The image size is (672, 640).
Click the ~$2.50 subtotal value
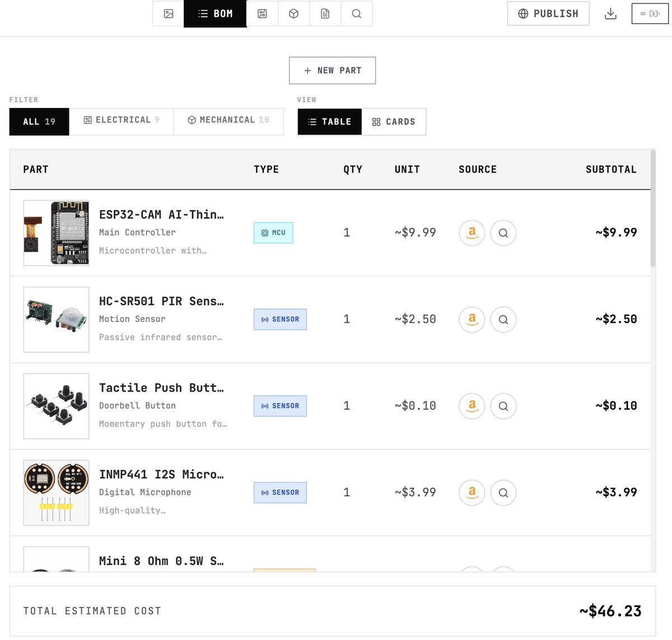(x=616, y=319)
